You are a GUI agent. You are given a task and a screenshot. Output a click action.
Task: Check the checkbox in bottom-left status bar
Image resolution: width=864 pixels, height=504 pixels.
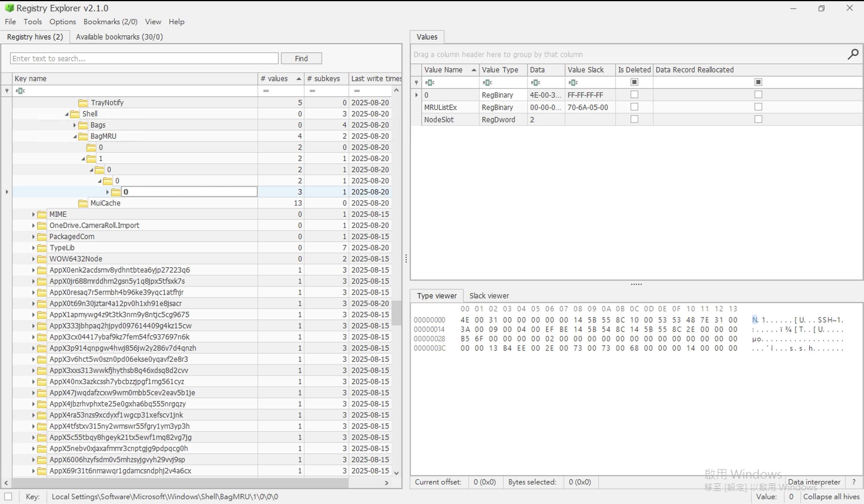tap(8, 496)
